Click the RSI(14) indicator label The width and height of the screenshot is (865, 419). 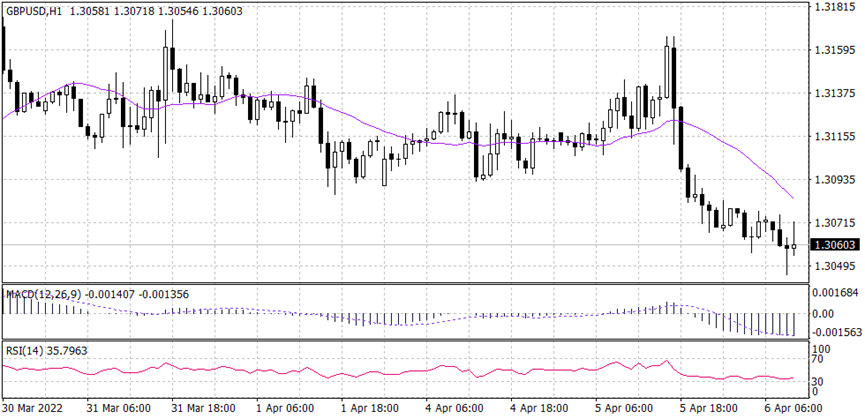click(24, 350)
